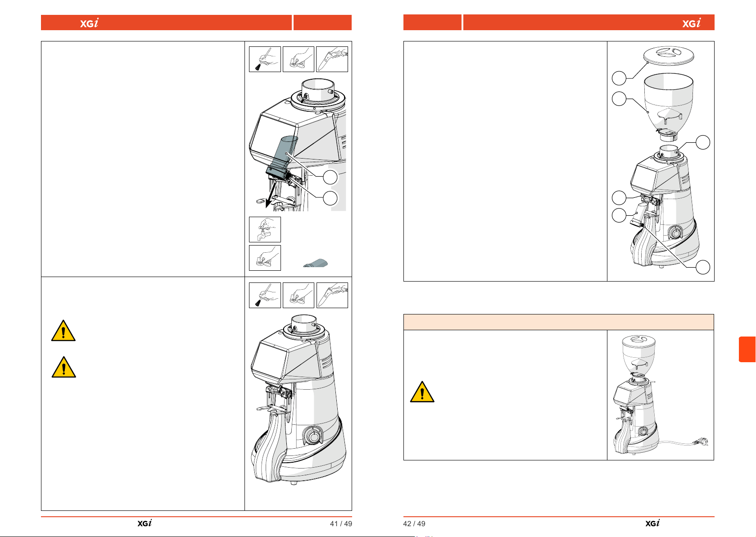
Task: Click the warning triangle on page 42
Action: coord(422,391)
